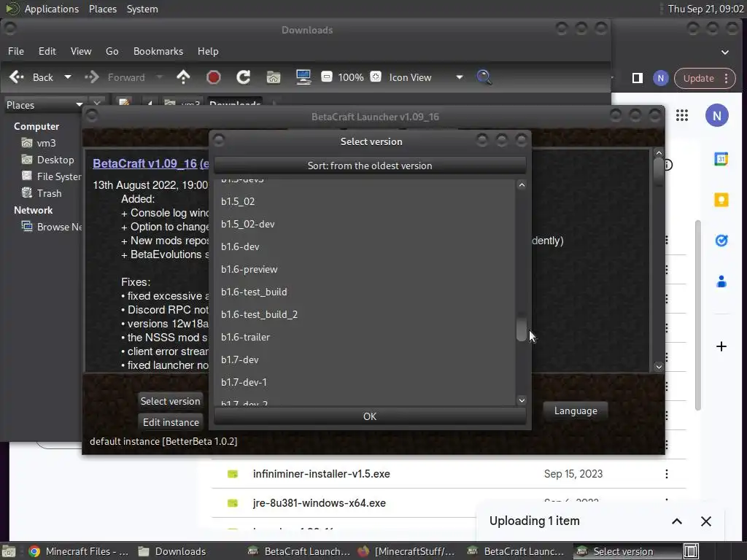Click the zoom in icon next to 100%
Screen dimensions: 747x560
[x=376, y=77]
